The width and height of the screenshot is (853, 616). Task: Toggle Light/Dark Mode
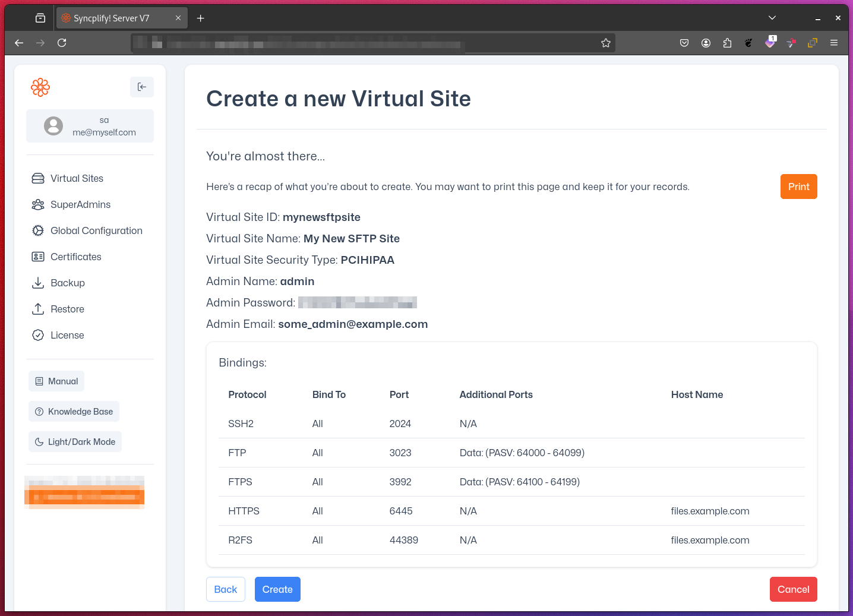pos(75,441)
